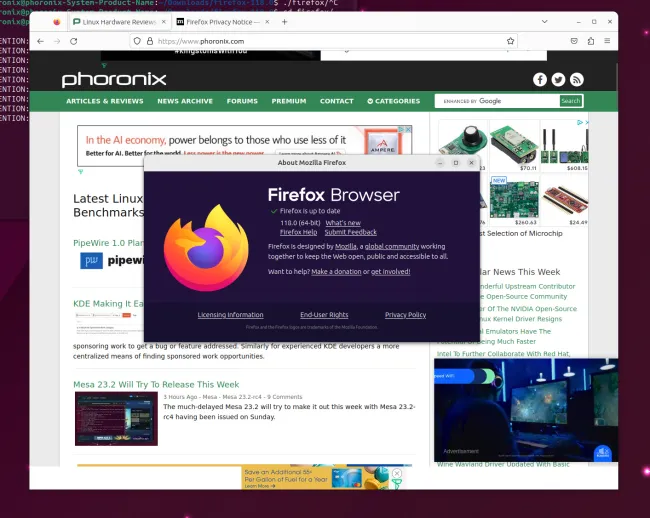Viewport: 650px width, 518px height.
Task: Open the Categories dropdown in nav bar
Action: click(x=393, y=101)
